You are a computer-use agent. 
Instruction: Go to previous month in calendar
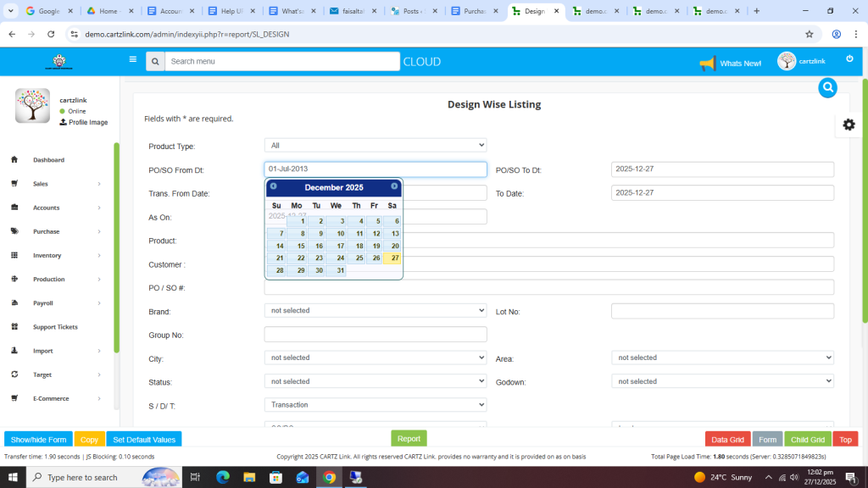pyautogui.click(x=273, y=186)
